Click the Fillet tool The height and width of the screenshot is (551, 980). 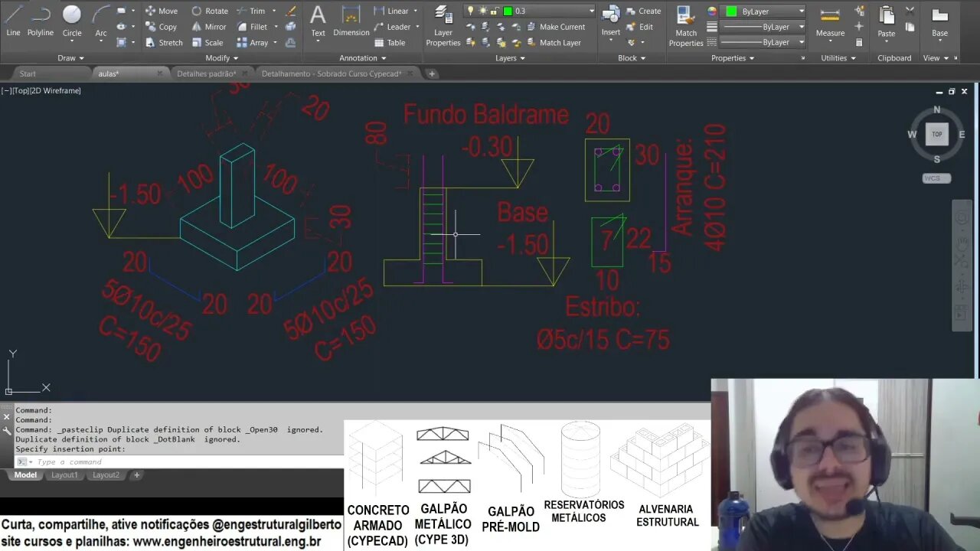[253, 27]
